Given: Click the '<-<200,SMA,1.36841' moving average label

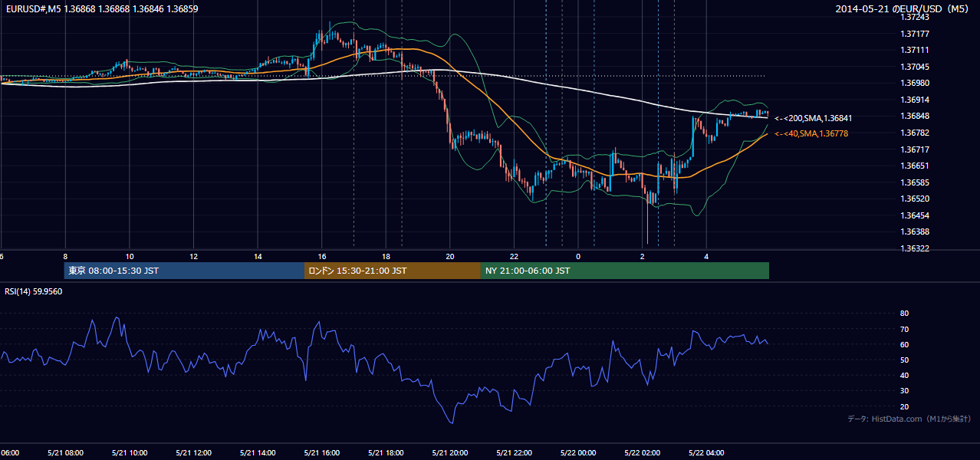Looking at the screenshot, I should click(x=813, y=118).
